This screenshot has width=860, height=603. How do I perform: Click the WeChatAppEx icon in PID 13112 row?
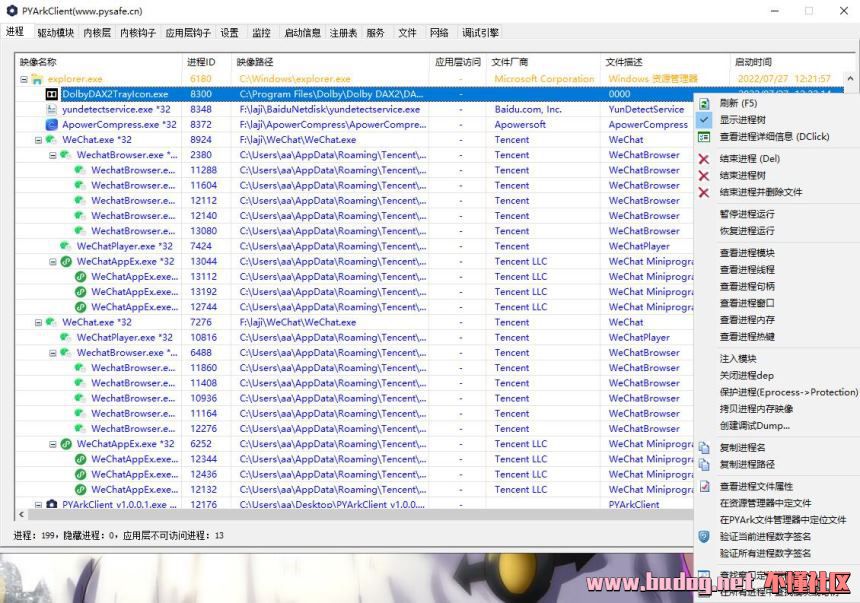click(x=80, y=277)
